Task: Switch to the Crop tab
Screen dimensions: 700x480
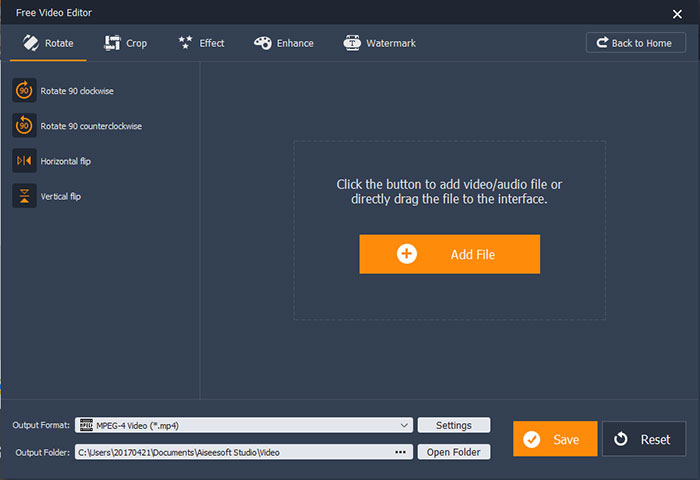Action: click(x=126, y=43)
